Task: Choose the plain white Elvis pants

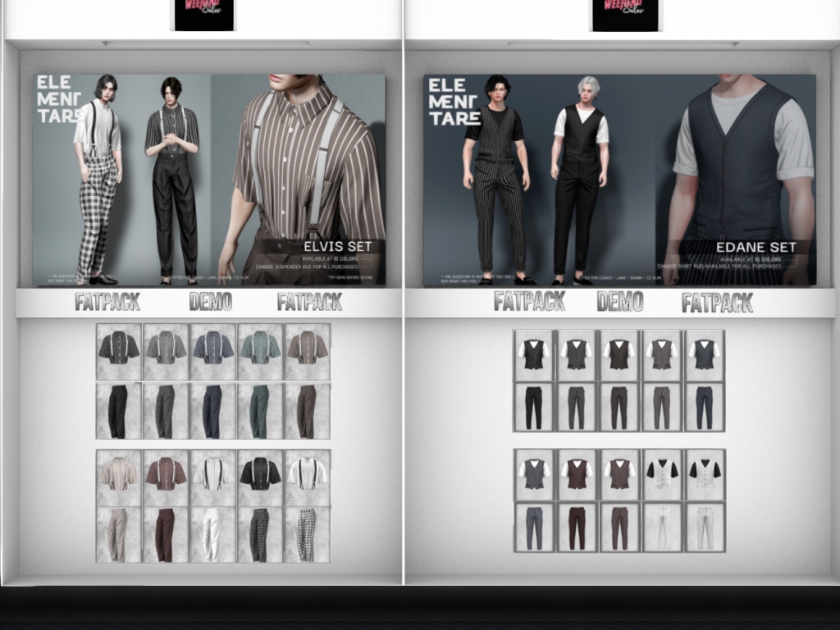Action: click(212, 534)
